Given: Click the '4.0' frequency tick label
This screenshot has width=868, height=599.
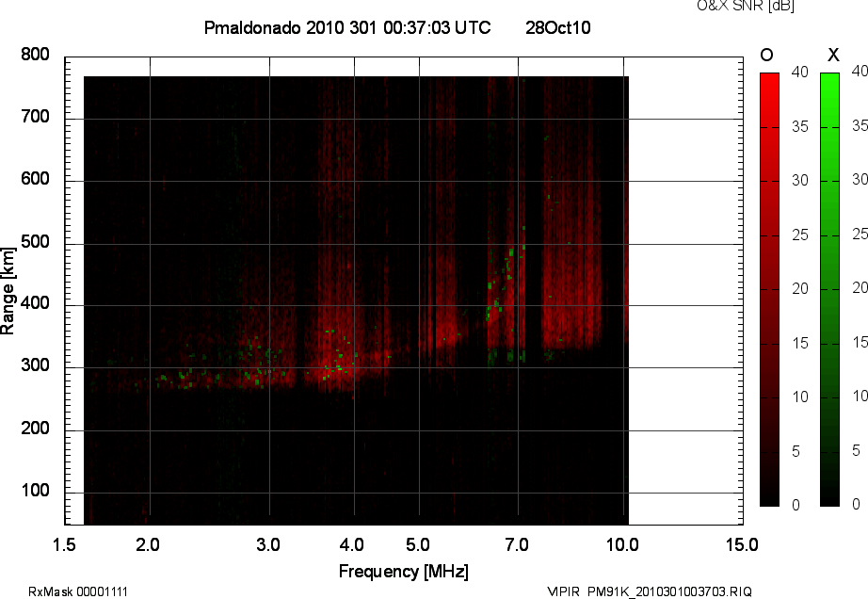Looking at the screenshot, I should coord(352,544).
